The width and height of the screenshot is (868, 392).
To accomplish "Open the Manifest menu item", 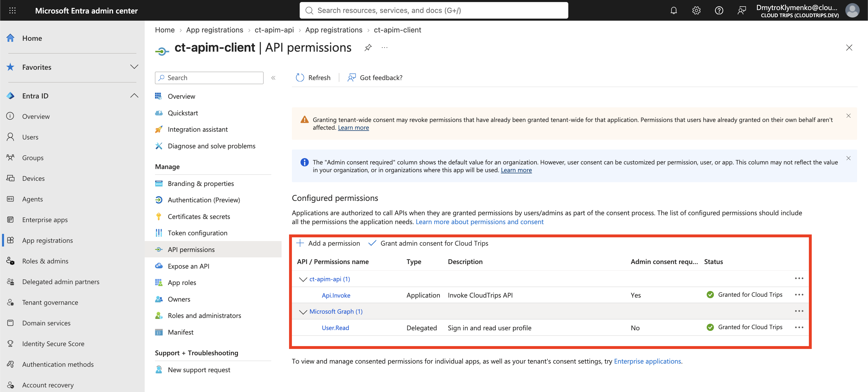I will (181, 332).
